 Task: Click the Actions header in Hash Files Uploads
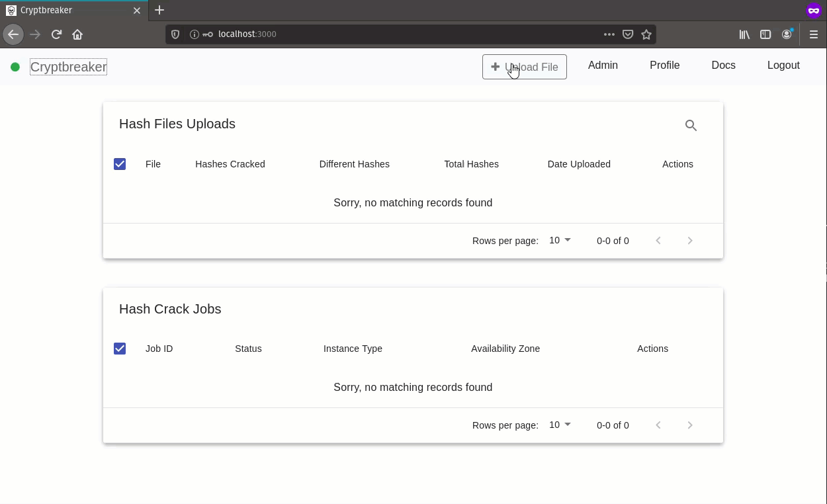[677, 164]
